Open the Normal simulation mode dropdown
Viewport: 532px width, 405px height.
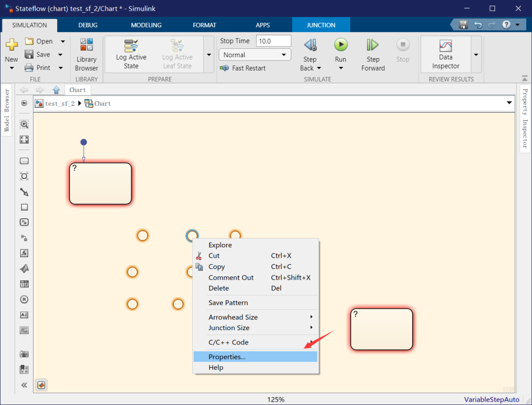click(x=255, y=55)
